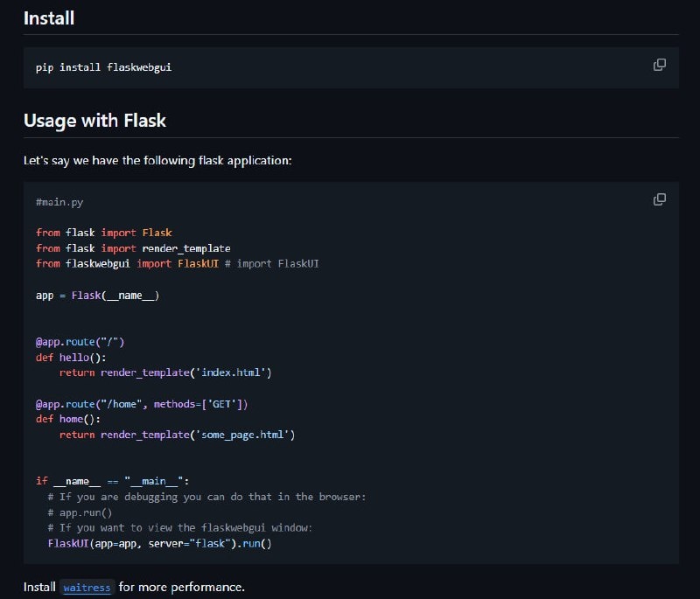700x599 pixels.
Task: Click the '#main.py' comment line
Action: tap(59, 202)
